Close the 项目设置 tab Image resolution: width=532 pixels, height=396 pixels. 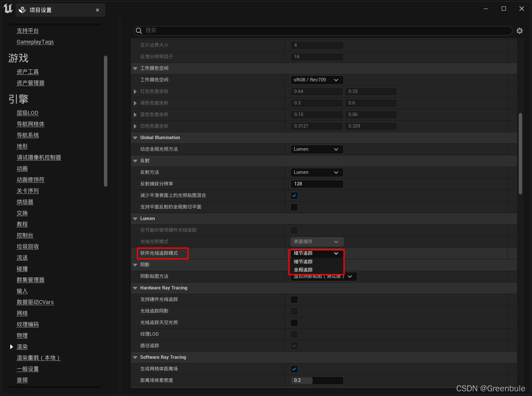(98, 10)
